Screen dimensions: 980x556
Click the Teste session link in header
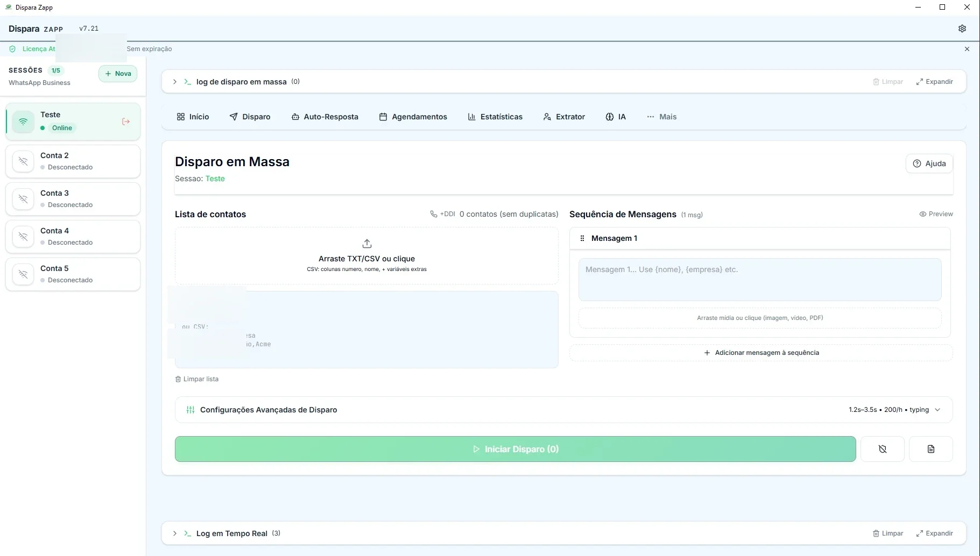pos(215,179)
